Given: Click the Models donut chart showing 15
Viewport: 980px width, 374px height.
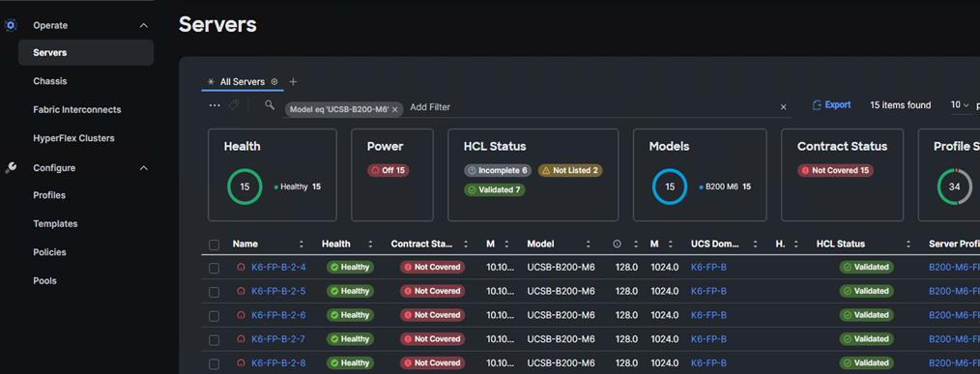Looking at the screenshot, I should pyautogui.click(x=670, y=187).
